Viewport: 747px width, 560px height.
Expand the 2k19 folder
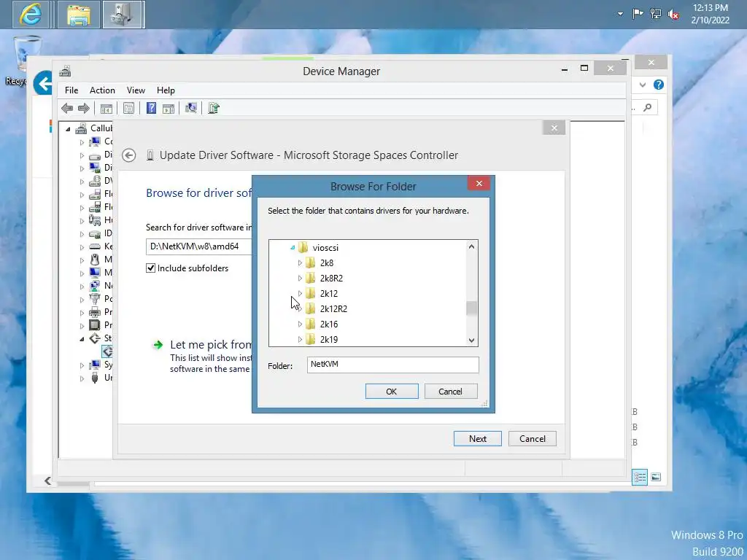coord(300,340)
